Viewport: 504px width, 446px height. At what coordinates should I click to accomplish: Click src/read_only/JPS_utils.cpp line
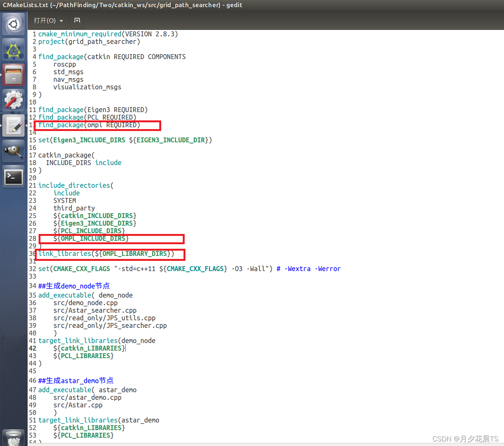point(104,318)
